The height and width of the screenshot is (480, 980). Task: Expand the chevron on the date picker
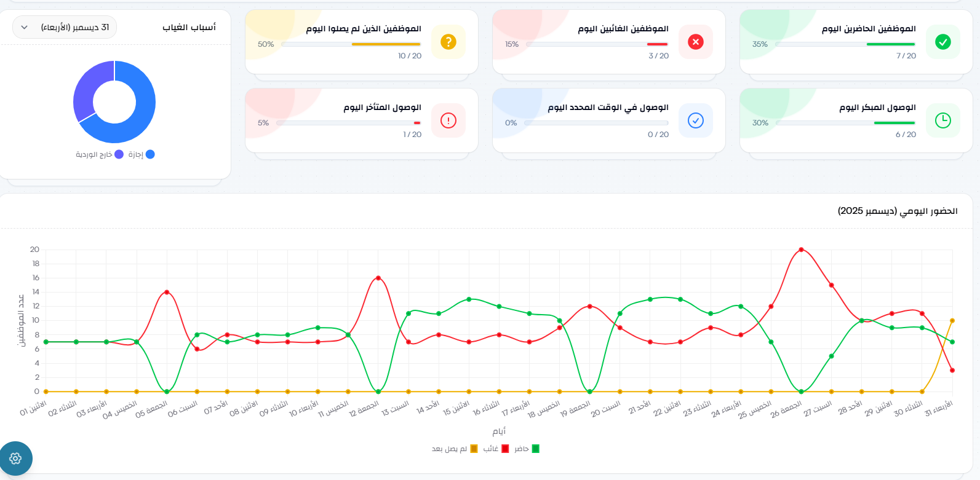click(x=23, y=27)
